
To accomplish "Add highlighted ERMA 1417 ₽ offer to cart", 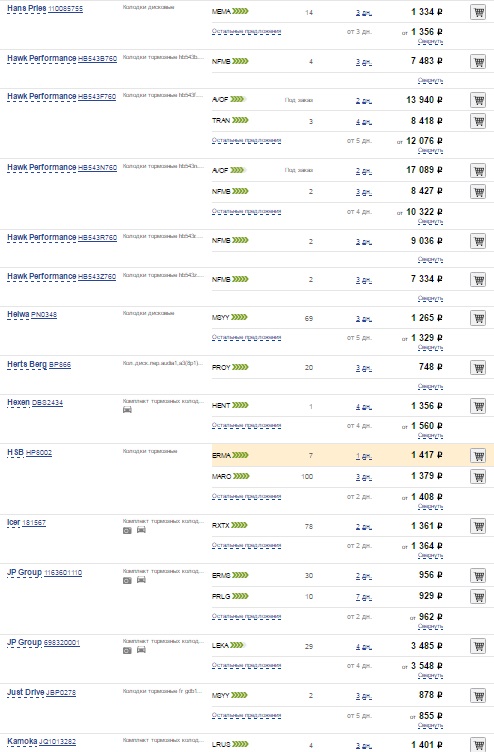I will point(478,455).
